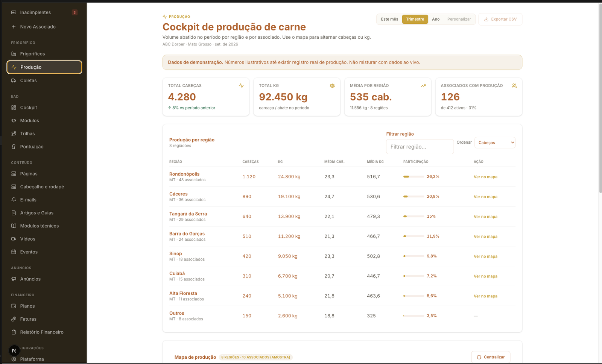Viewport: 602px width, 364px height.
Task: Click the page vertical scrollbar
Action: (600, 99)
